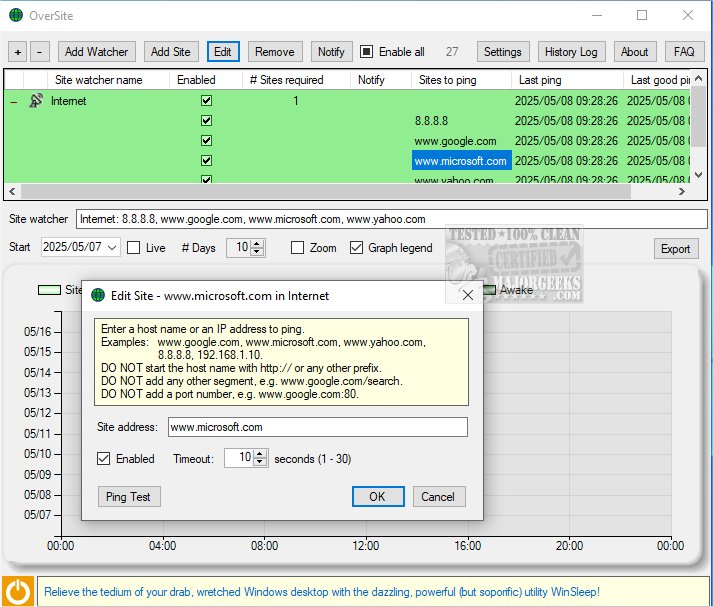Open the Settings button
Screen dimensions: 713x607
click(502, 52)
